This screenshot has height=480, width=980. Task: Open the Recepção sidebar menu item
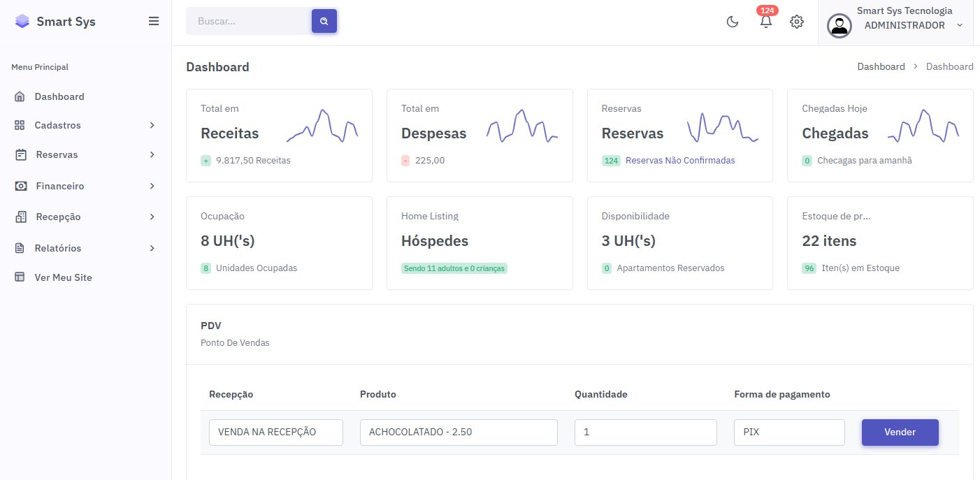(x=58, y=217)
